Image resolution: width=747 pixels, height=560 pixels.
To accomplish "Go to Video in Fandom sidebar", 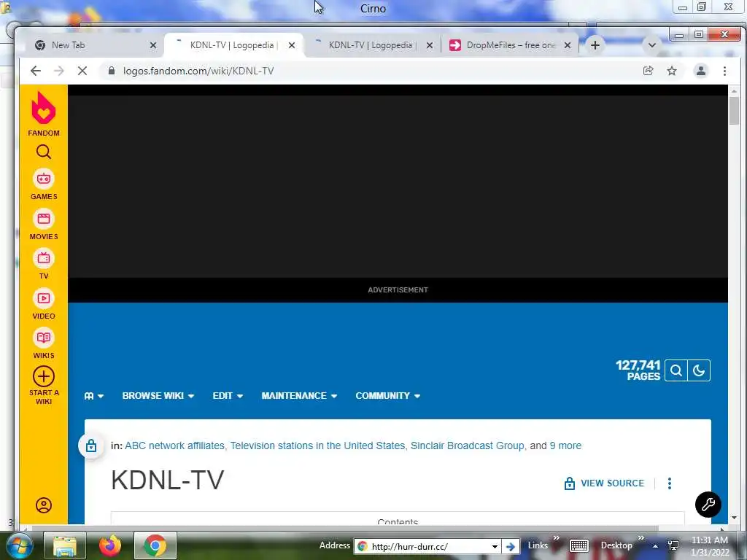I will (43, 304).
